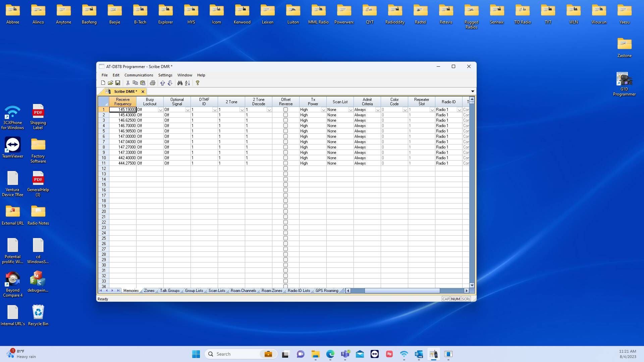Viewport: 644px width, 362px height.
Task: Click the horizontal scrollbar right arrow
Action: tap(466, 291)
